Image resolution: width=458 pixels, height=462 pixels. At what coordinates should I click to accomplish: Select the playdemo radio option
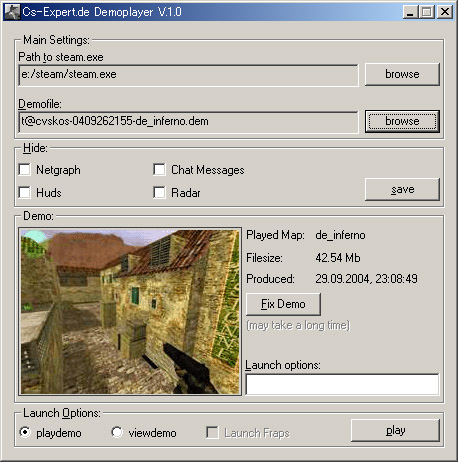point(25,432)
